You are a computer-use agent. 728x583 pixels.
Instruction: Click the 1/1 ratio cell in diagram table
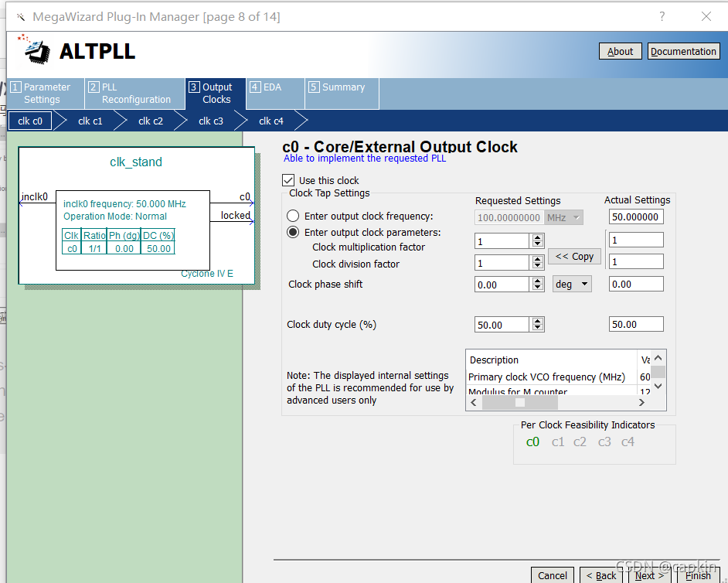pyautogui.click(x=95, y=248)
